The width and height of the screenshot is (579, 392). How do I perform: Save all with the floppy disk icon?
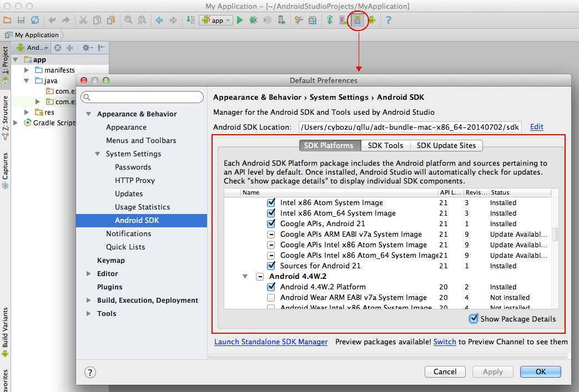pyautogui.click(x=21, y=21)
